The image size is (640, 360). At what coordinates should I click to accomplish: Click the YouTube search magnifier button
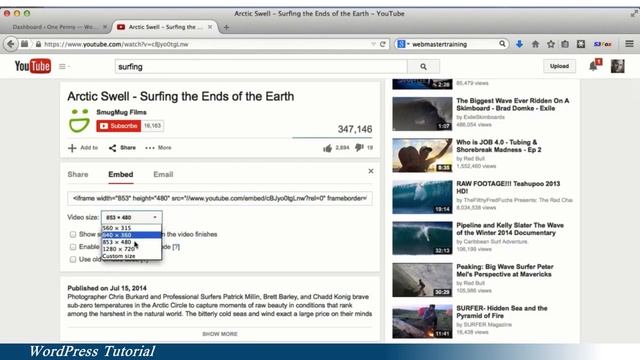tap(423, 67)
